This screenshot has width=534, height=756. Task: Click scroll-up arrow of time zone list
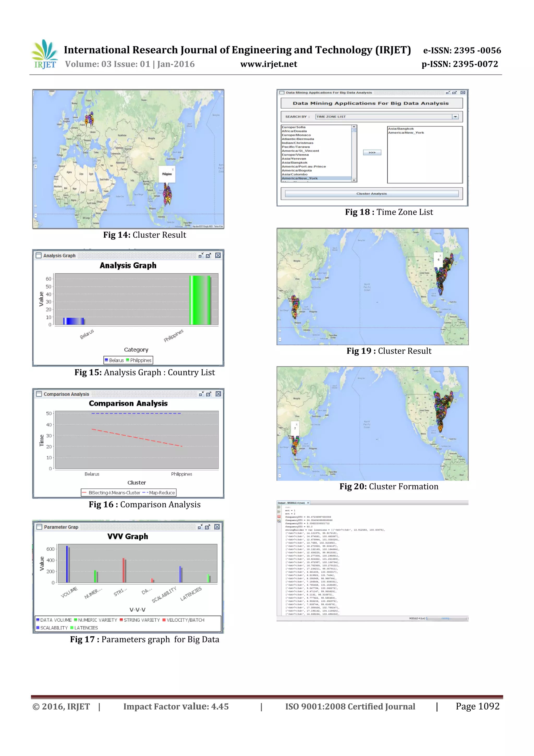coord(354,127)
